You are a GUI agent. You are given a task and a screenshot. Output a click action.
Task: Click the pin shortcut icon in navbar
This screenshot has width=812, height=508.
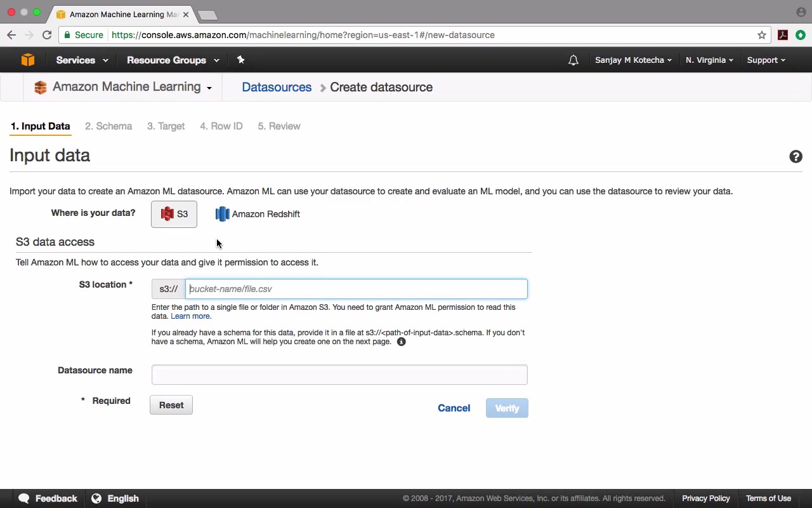(240, 60)
